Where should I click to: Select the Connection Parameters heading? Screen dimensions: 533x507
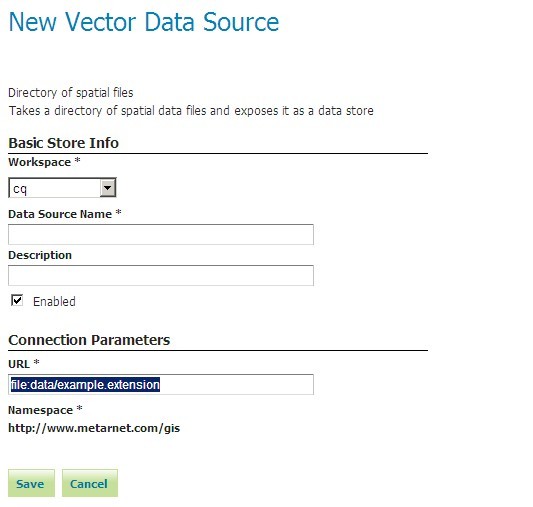[89, 340]
